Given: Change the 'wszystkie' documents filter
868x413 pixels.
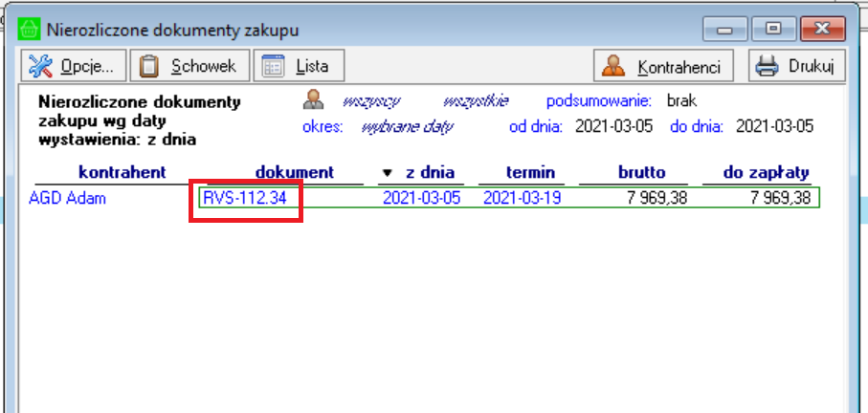Looking at the screenshot, I should pyautogui.click(x=476, y=101).
